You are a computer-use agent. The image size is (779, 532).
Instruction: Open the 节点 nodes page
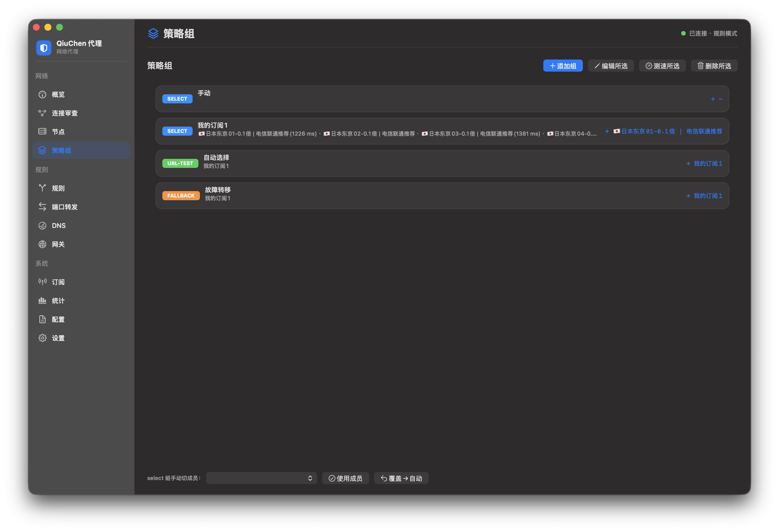pyautogui.click(x=81, y=132)
